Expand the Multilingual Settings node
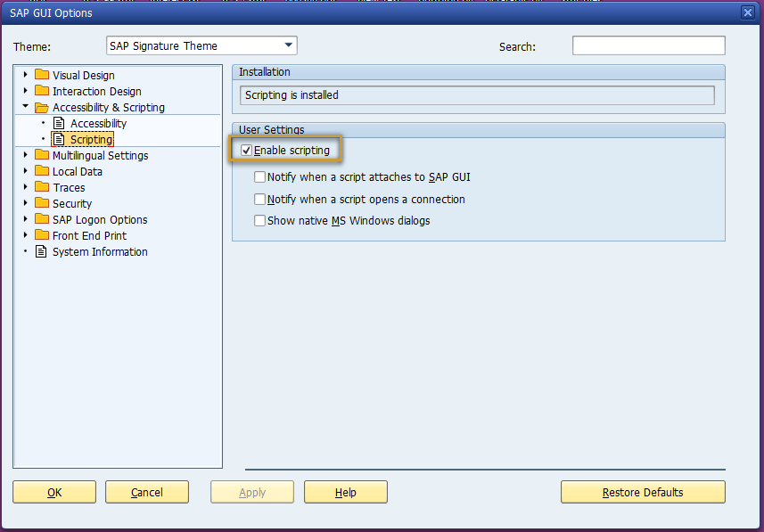 (25, 155)
